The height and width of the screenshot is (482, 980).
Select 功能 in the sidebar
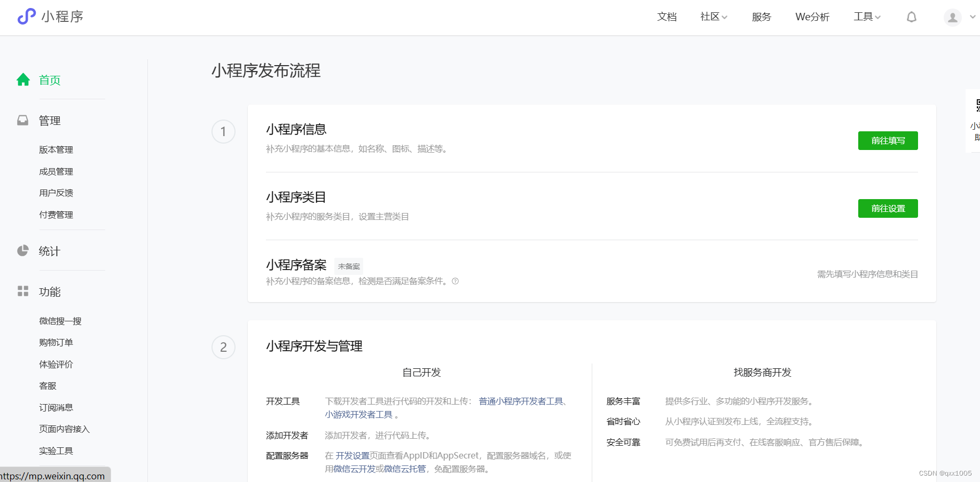click(50, 292)
